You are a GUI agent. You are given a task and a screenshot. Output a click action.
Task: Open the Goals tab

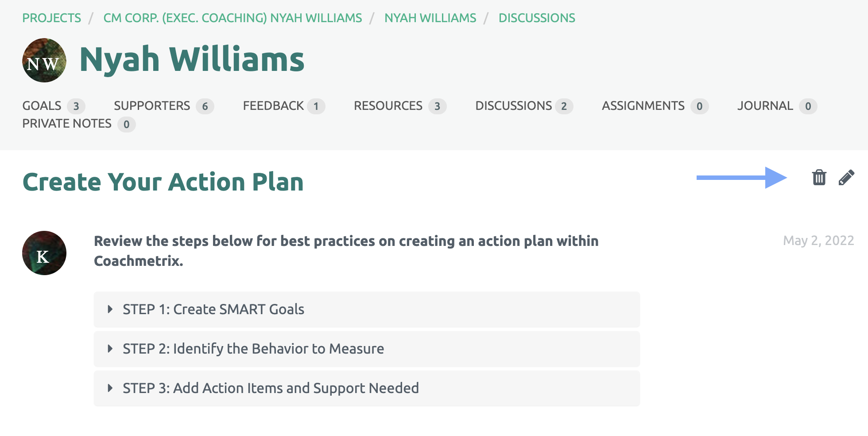pyautogui.click(x=54, y=106)
